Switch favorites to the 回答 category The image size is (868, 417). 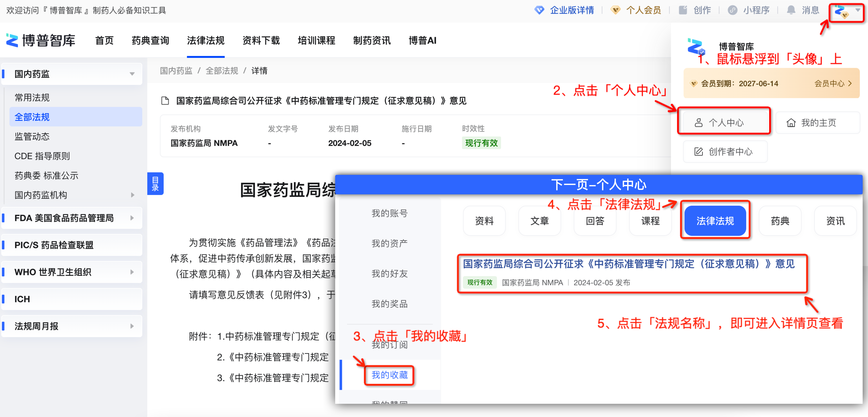(x=595, y=221)
